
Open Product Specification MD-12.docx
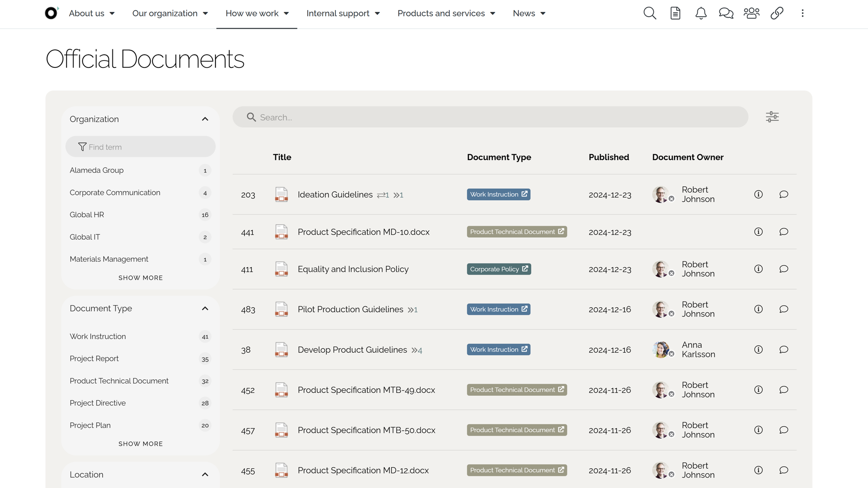(x=363, y=470)
